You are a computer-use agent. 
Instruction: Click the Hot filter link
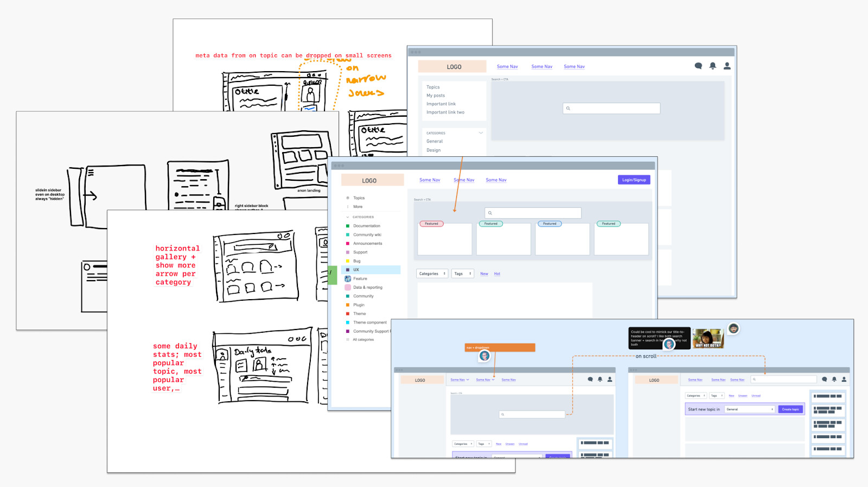[x=497, y=274]
